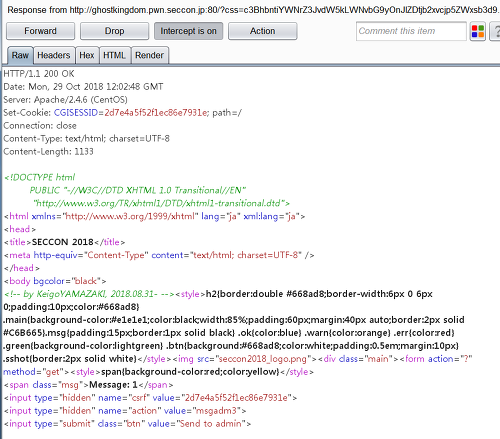Click the response URL title text
The image size is (500, 439).
coord(253,10)
